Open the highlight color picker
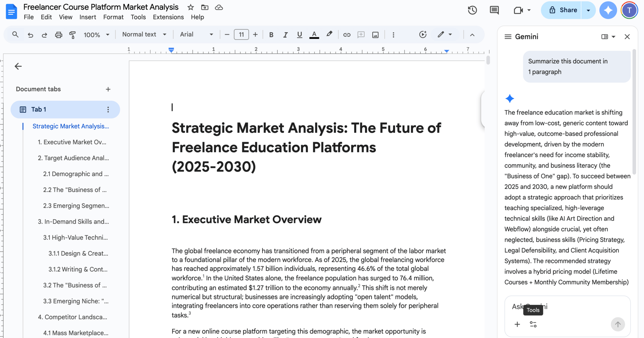Image resolution: width=644 pixels, height=338 pixels. (x=329, y=35)
